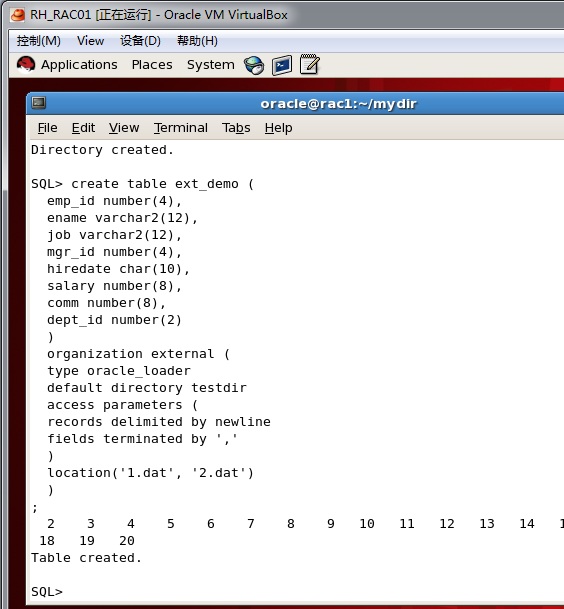Click the 'comm number(8),' line
564x609 pixels.
point(106,303)
